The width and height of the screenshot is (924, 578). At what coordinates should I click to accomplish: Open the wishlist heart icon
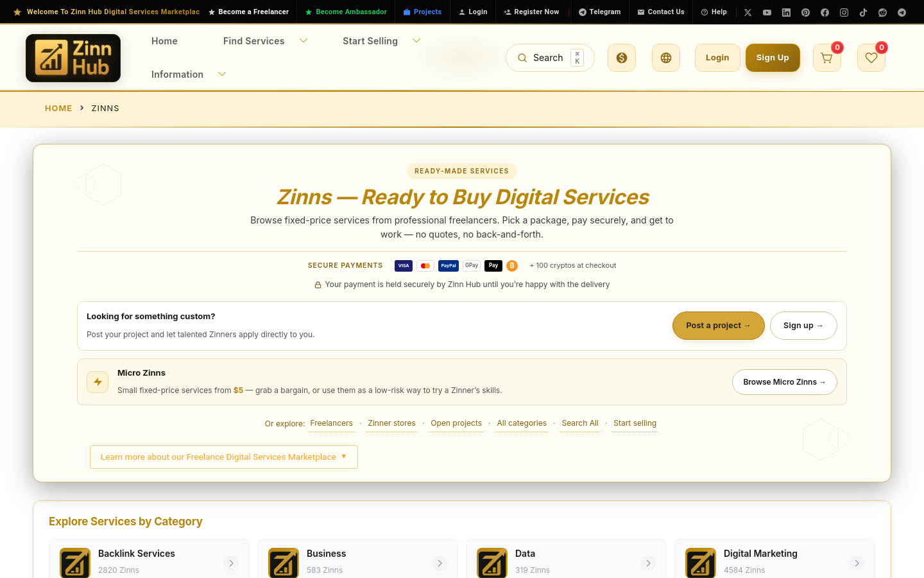(871, 58)
